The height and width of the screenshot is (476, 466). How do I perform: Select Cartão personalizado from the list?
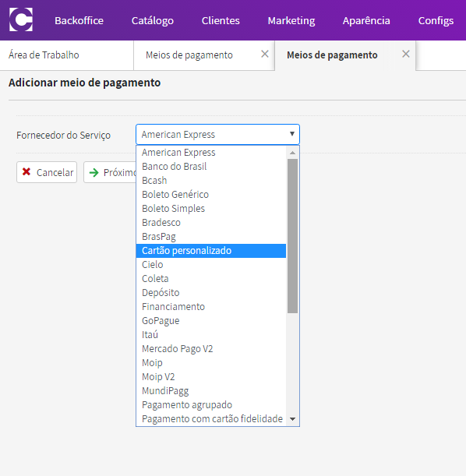coord(211,251)
